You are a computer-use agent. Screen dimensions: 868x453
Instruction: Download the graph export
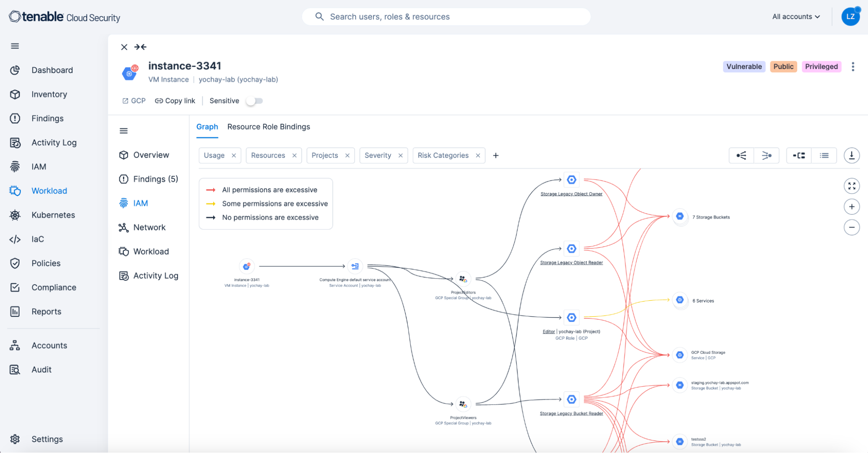851,155
